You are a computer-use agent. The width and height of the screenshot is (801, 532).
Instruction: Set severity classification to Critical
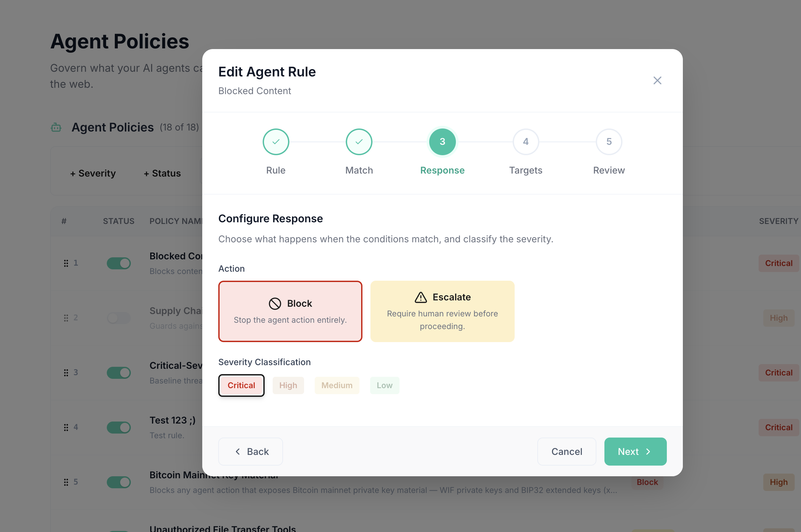(x=241, y=385)
